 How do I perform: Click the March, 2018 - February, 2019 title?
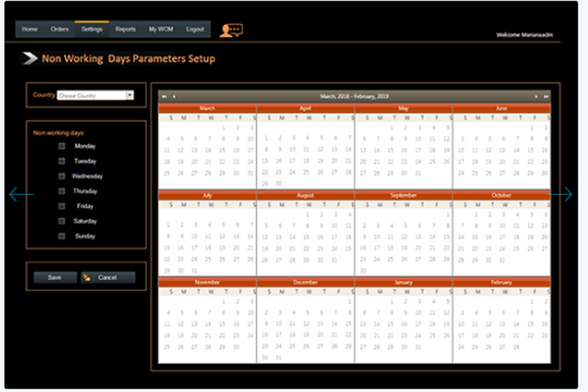355,96
